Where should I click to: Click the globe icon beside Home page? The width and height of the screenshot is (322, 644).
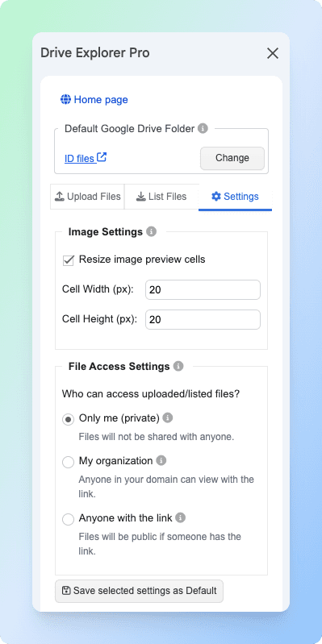(x=65, y=99)
